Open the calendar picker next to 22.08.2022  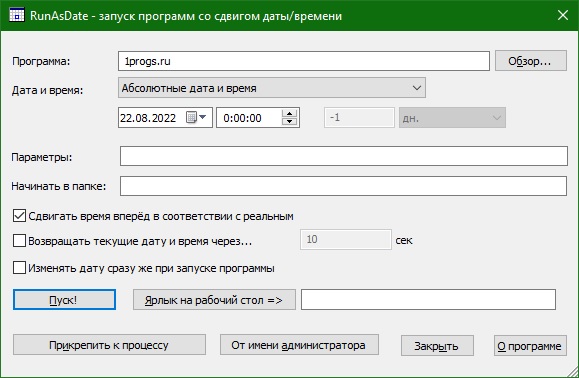[191, 117]
